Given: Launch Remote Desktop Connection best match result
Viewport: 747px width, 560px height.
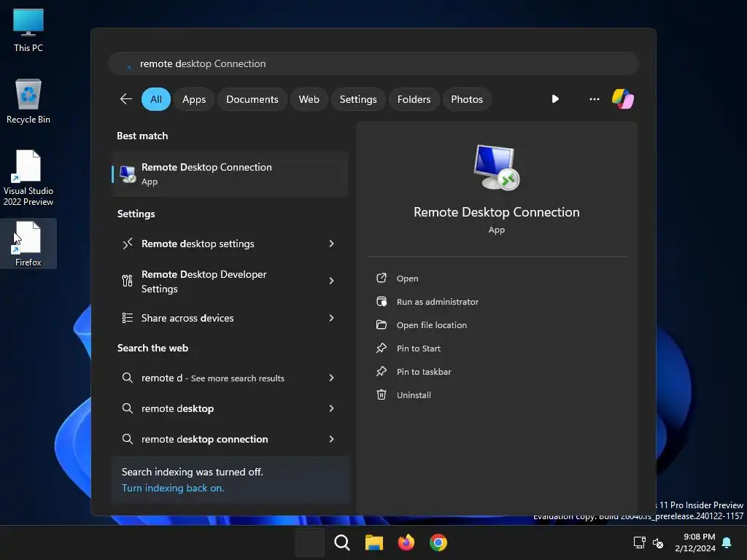Looking at the screenshot, I should [230, 174].
